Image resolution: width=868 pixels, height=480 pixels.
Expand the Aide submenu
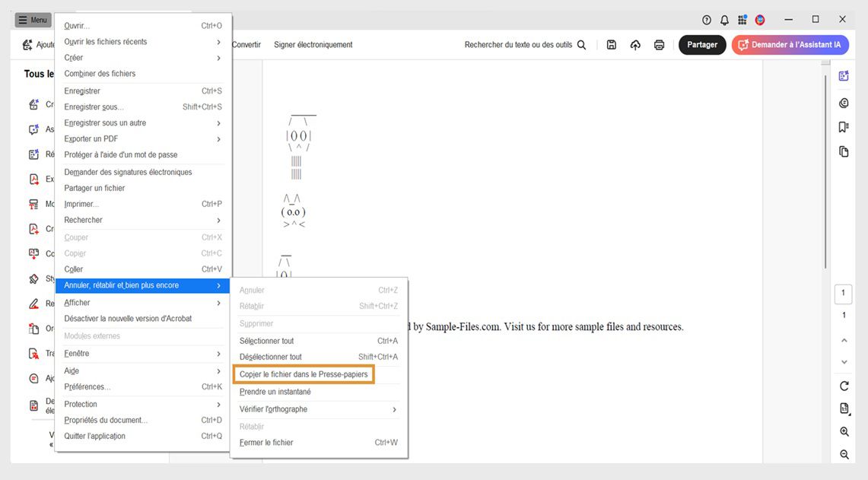[143, 371]
